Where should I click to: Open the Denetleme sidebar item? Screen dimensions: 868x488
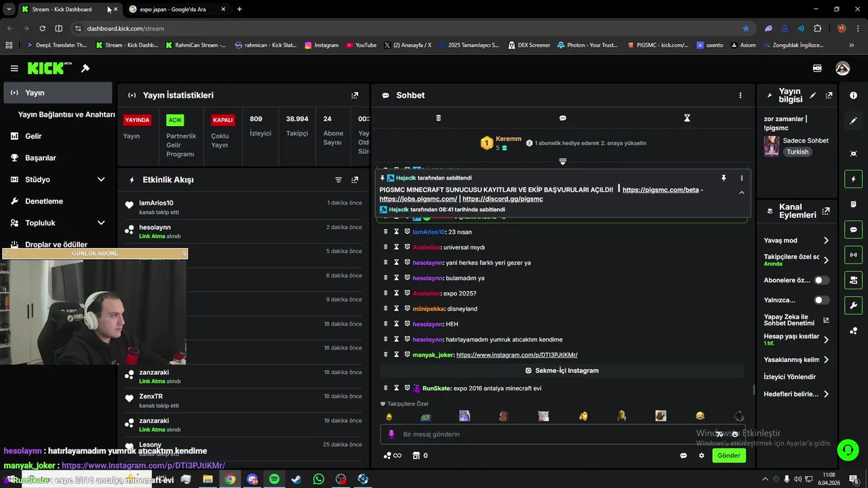[x=58, y=201]
